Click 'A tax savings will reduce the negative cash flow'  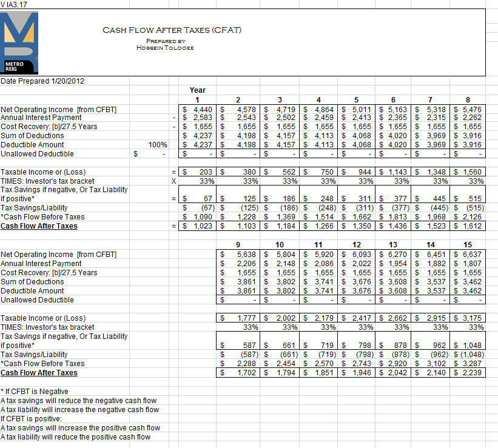[x=78, y=401]
